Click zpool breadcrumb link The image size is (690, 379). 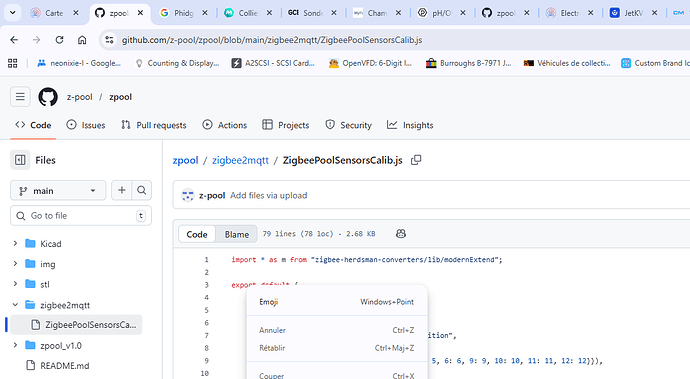click(x=185, y=160)
